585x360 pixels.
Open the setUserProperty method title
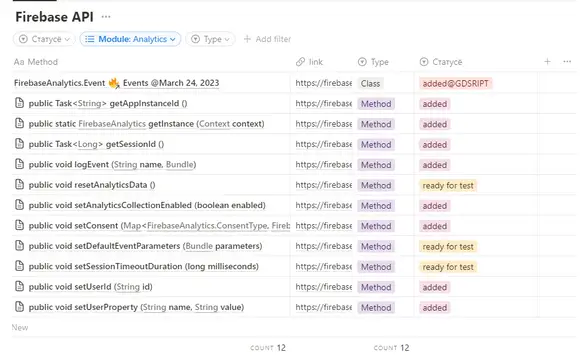point(136,307)
